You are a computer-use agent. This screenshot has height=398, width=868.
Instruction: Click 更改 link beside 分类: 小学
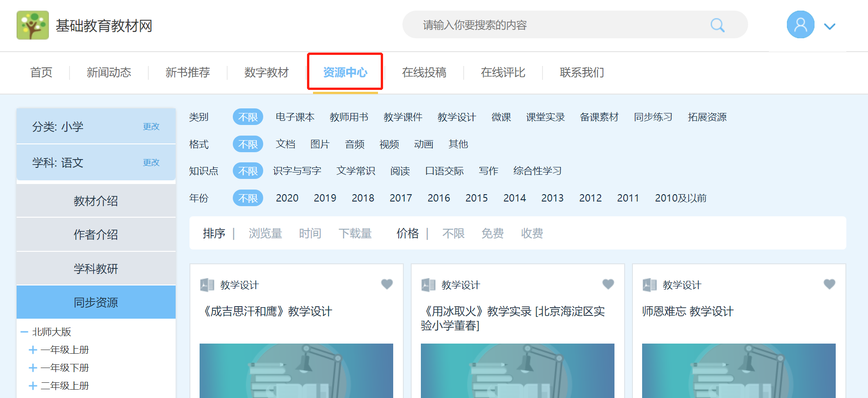click(151, 126)
